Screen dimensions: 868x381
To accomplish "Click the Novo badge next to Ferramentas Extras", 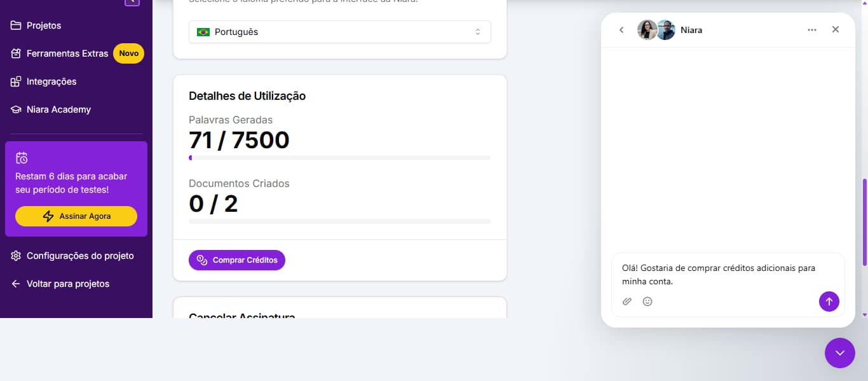I will [128, 53].
